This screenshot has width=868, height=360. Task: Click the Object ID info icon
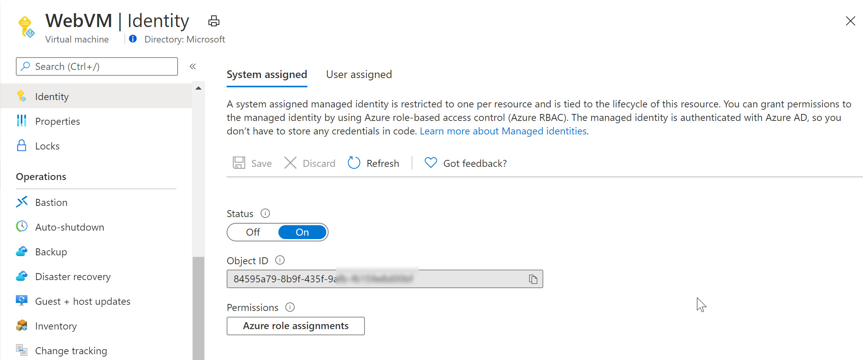coord(280,260)
